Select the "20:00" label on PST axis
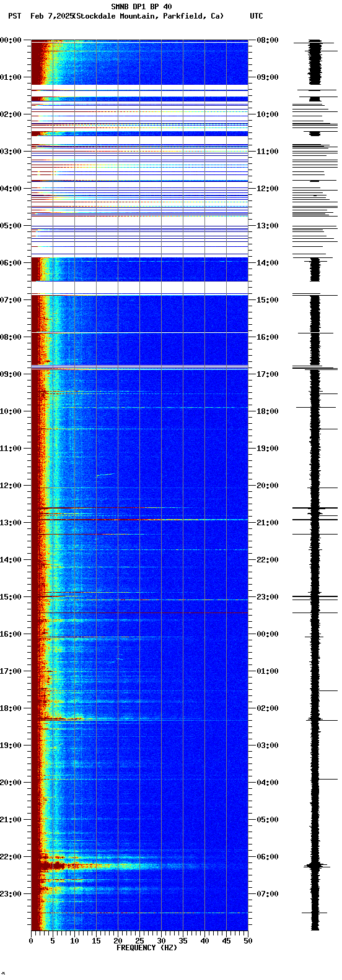The width and height of the screenshot is (342, 980). (x=11, y=783)
